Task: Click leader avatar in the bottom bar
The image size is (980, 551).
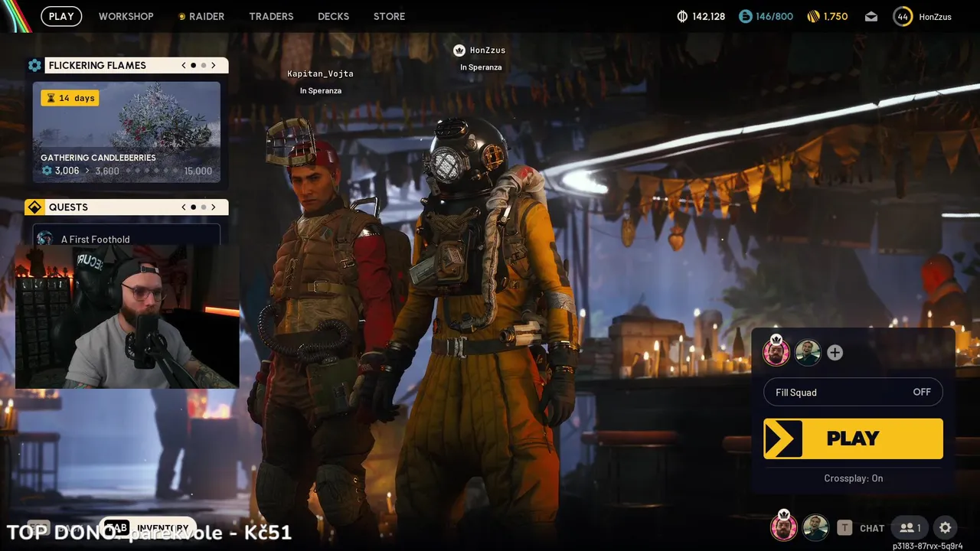Action: coord(784,527)
